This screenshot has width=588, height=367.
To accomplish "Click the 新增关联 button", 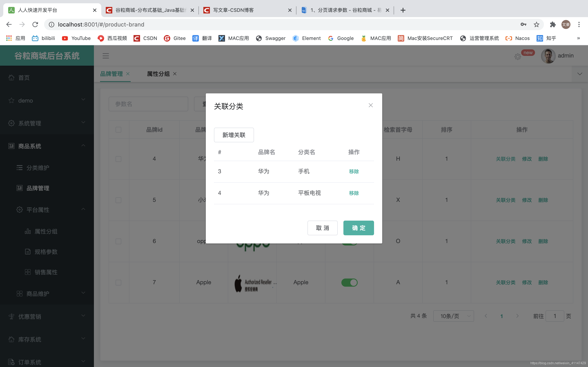I will (x=234, y=135).
